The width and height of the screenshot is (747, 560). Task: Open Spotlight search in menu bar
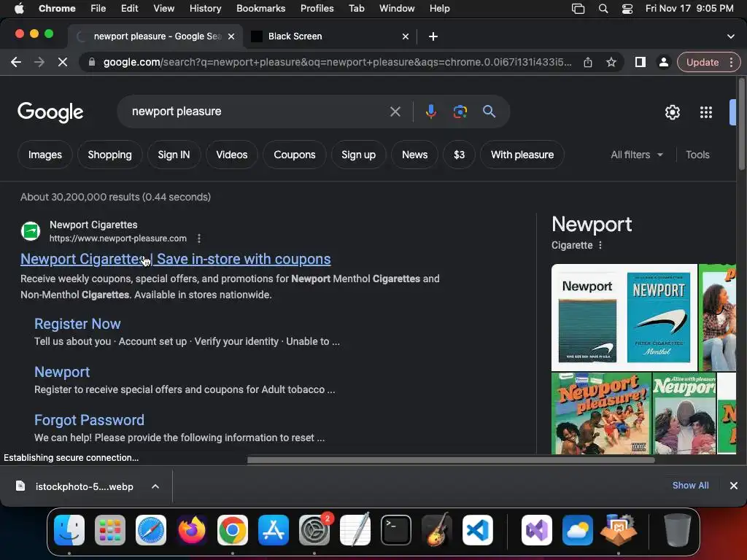click(x=603, y=9)
